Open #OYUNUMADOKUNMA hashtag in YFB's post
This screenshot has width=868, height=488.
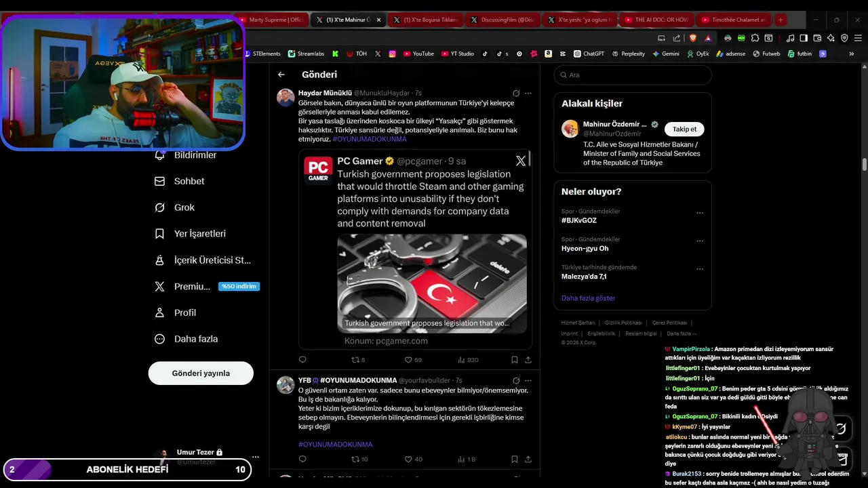[x=335, y=445]
